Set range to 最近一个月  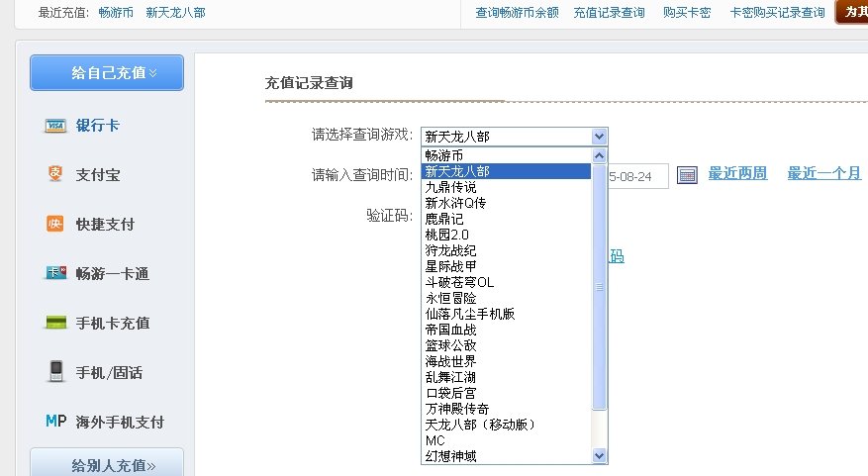823,173
